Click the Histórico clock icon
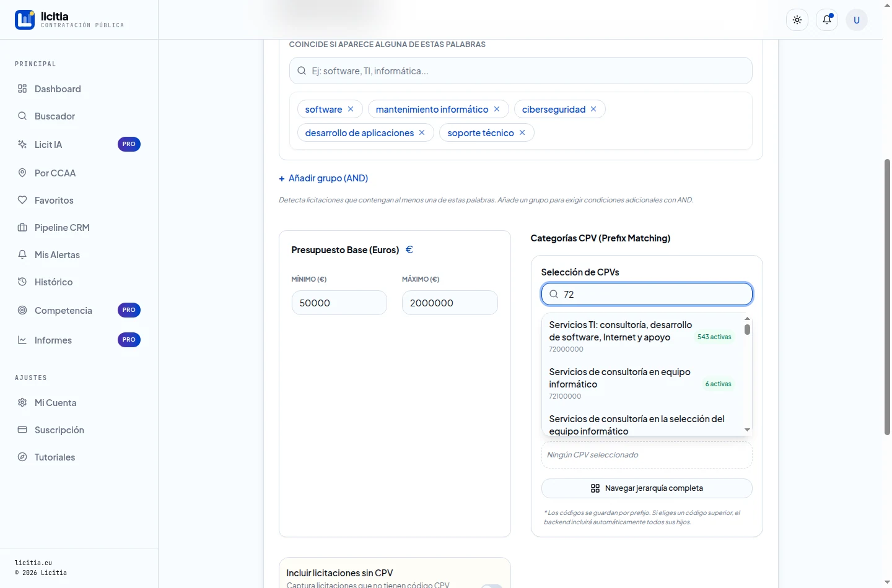Viewport: 892px width, 588px height. [22, 282]
